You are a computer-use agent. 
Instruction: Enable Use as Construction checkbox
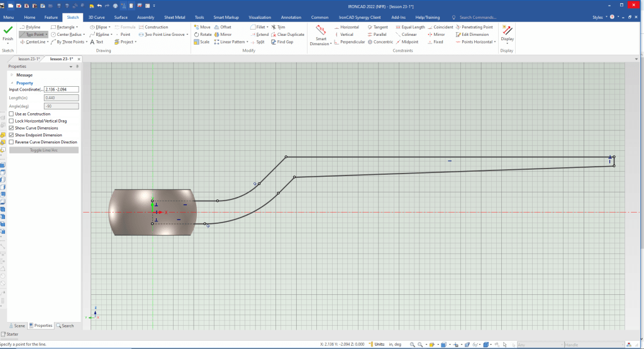point(11,114)
